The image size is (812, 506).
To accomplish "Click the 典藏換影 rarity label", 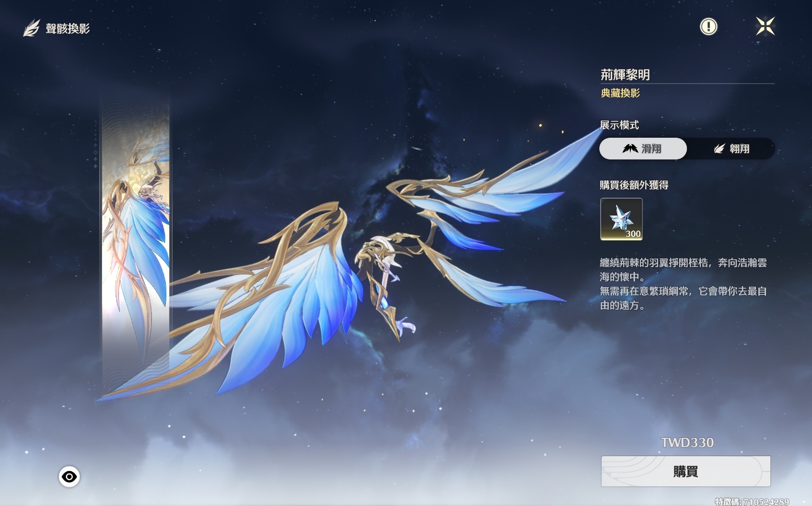I will click(x=620, y=93).
